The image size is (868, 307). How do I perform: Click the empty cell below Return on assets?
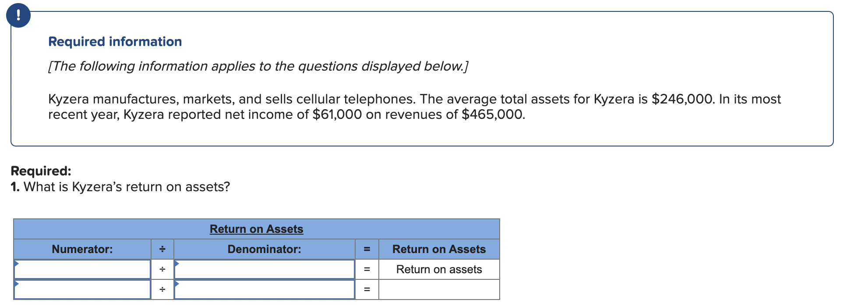point(439,289)
